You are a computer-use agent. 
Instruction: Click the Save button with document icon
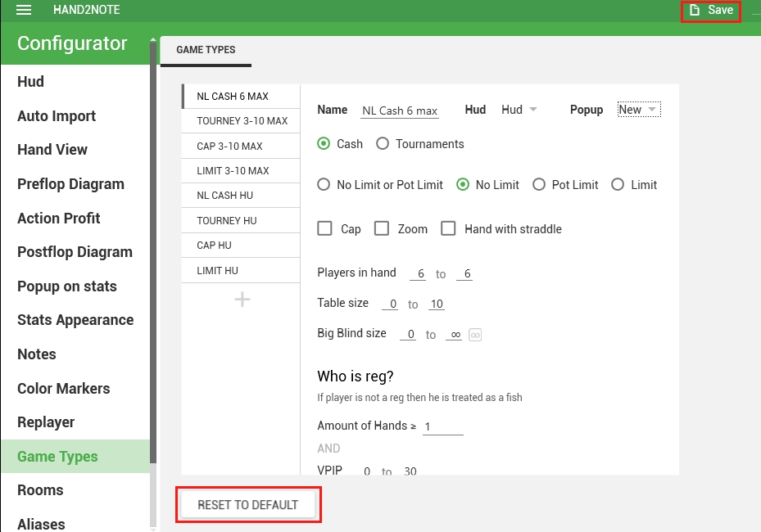[711, 11]
